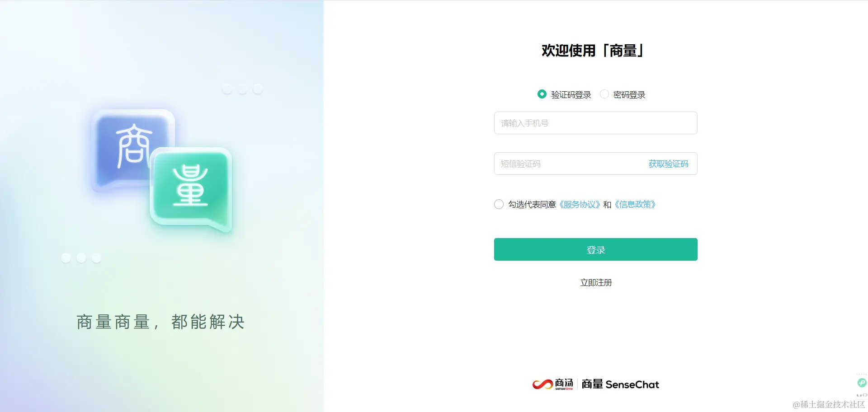868x412 pixels.
Task: Open the green floating widget icon at right edge
Action: pos(862,383)
